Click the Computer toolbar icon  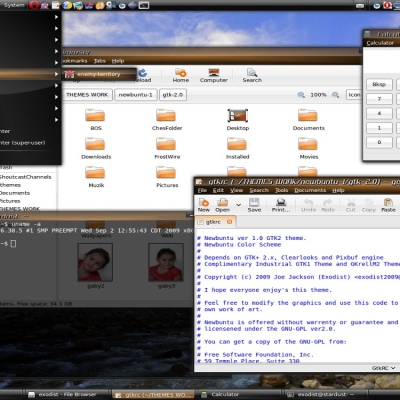tap(214, 75)
